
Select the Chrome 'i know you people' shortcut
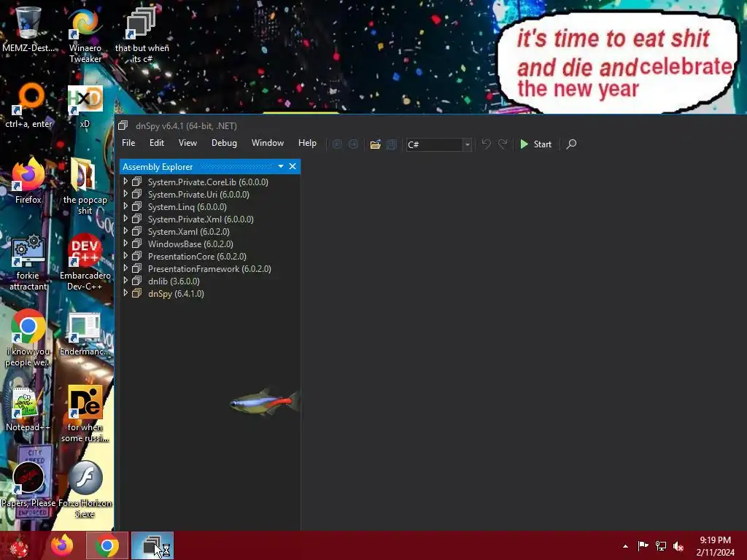[28, 338]
